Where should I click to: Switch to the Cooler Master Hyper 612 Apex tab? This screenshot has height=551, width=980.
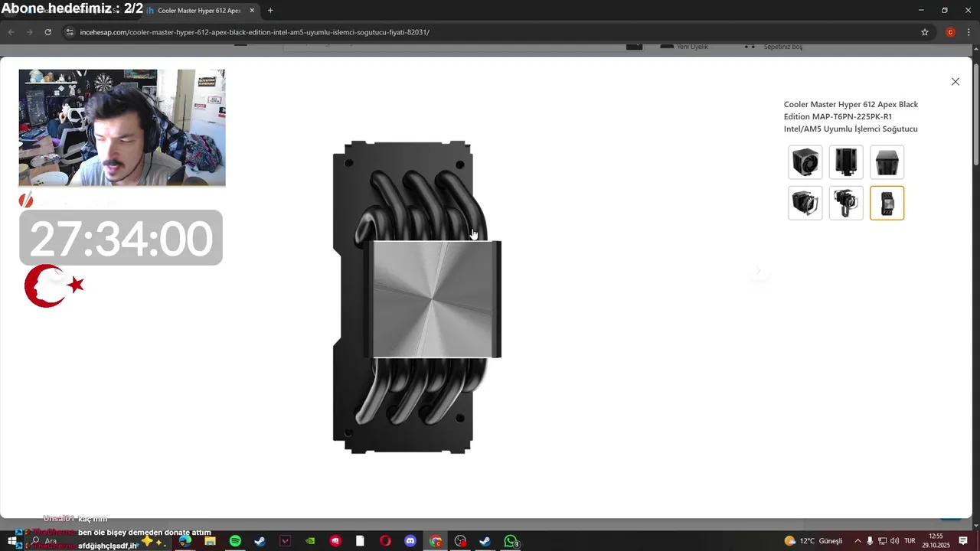pyautogui.click(x=199, y=11)
